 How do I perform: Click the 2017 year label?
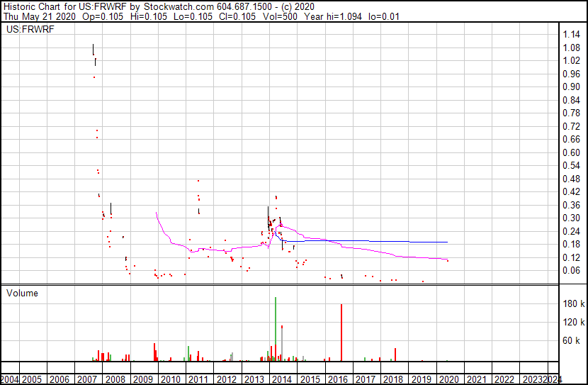[x=366, y=379]
